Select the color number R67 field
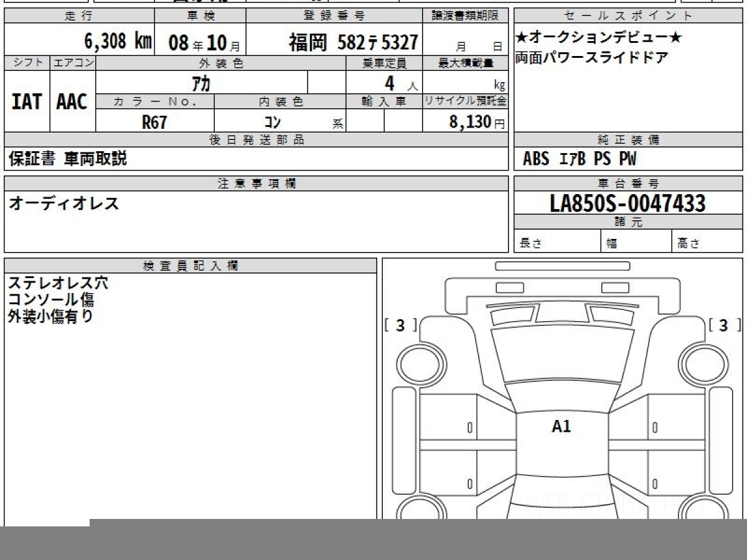Screen dimensions: 747x560 coord(154,122)
